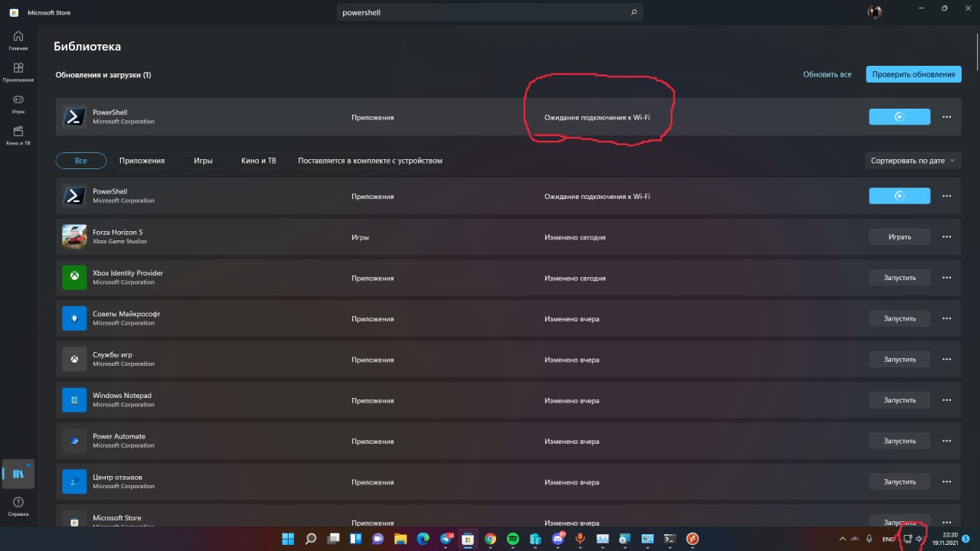The image size is (980, 551).
Task: Select Поставляется в комплекте с устройством filter
Action: (370, 161)
